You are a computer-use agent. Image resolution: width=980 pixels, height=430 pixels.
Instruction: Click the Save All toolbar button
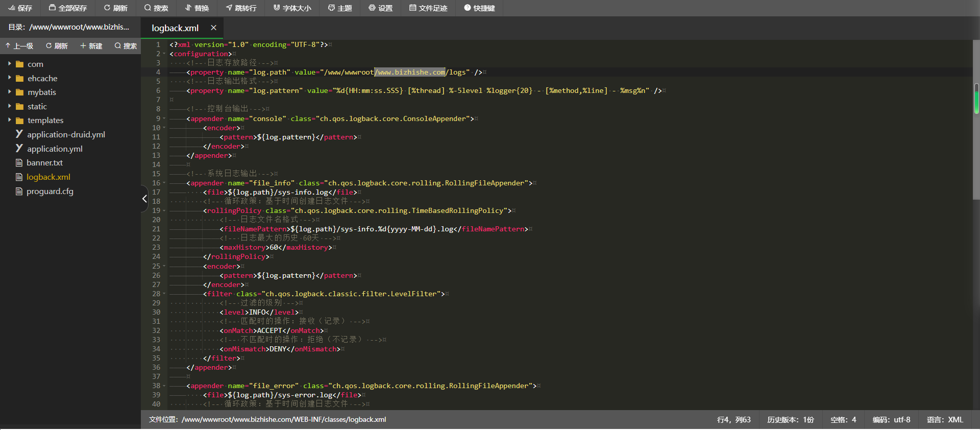click(x=68, y=8)
